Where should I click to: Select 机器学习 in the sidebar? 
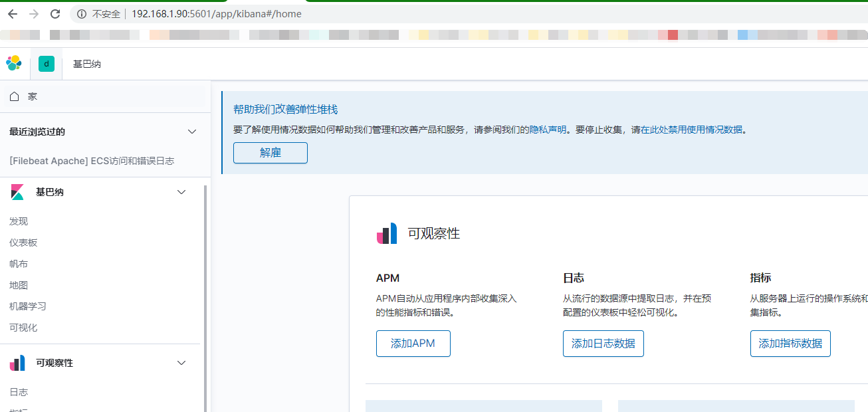pos(27,306)
